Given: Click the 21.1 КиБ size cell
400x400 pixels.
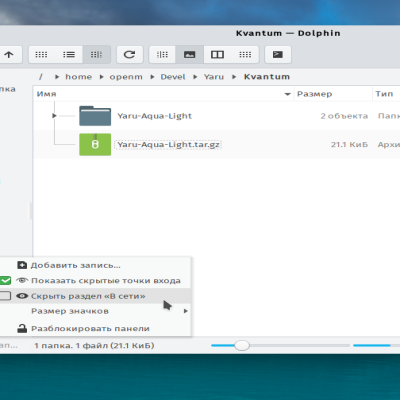Looking at the screenshot, I should [349, 145].
